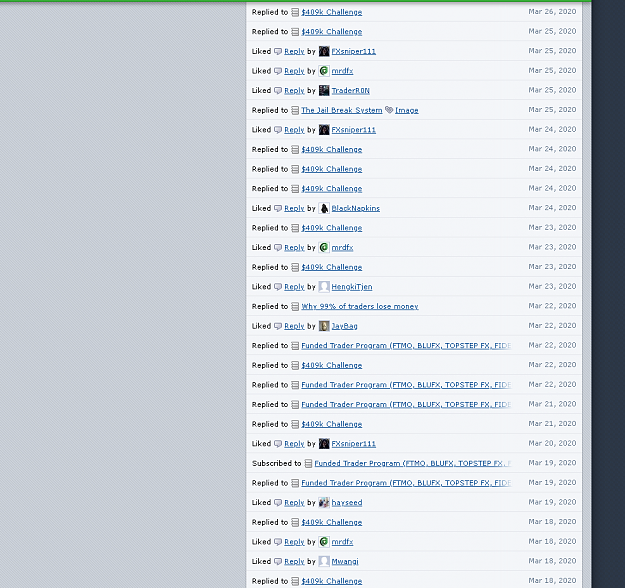Open the Reply liked by mrdfx on Mar 23
The height and width of the screenshot is (588, 625).
click(294, 248)
